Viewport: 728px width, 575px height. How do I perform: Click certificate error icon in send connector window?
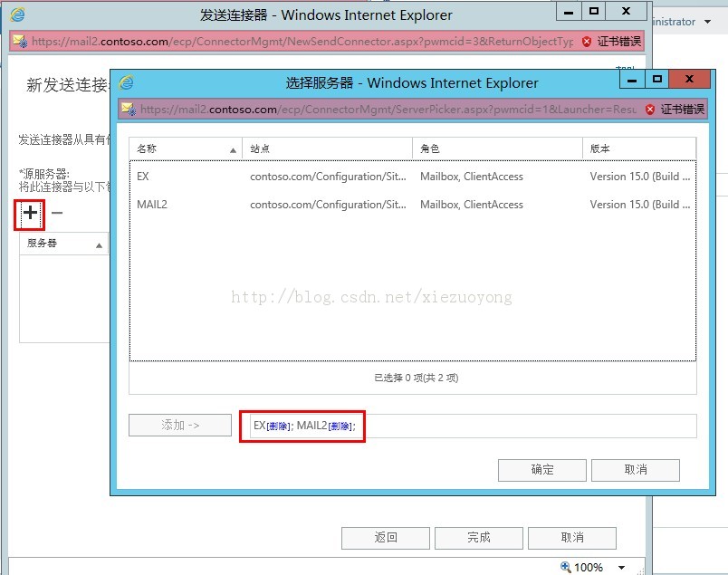pos(587,42)
